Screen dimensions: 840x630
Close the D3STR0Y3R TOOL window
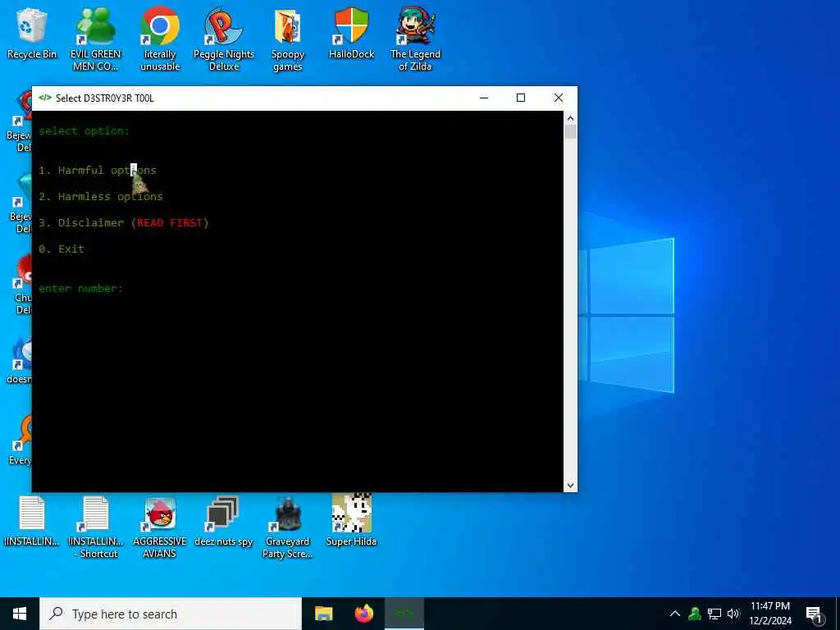(558, 98)
